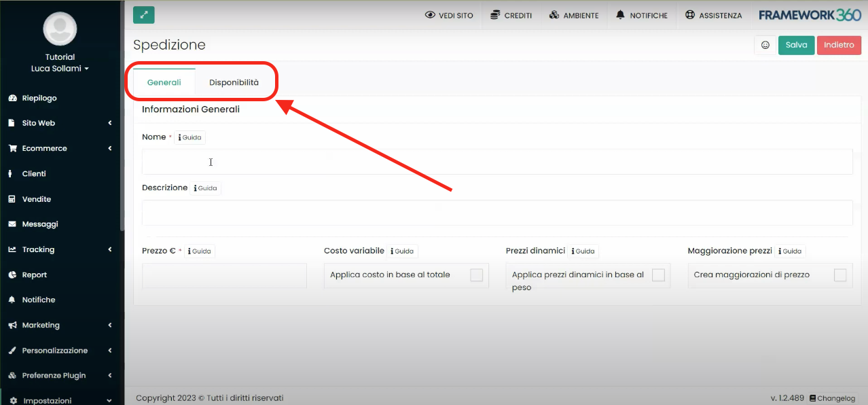Switch to the Generali tab
Viewport: 868px width, 405px height.
coord(164,82)
